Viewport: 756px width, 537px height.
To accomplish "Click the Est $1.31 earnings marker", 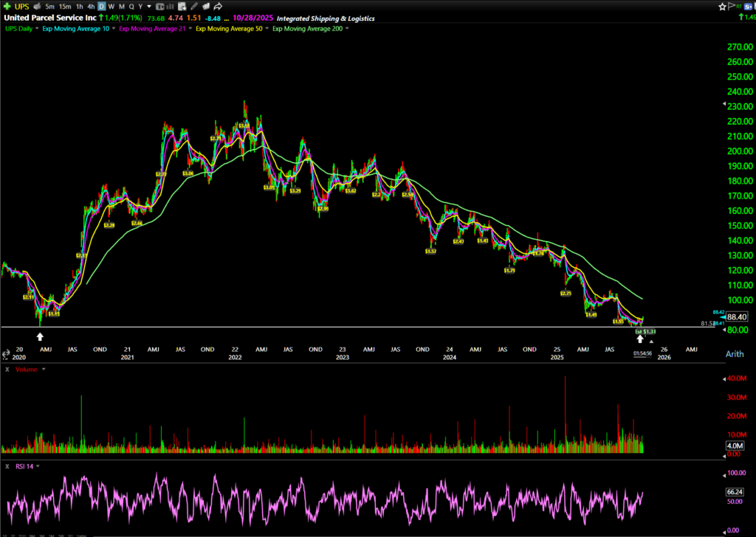I will tap(645, 332).
